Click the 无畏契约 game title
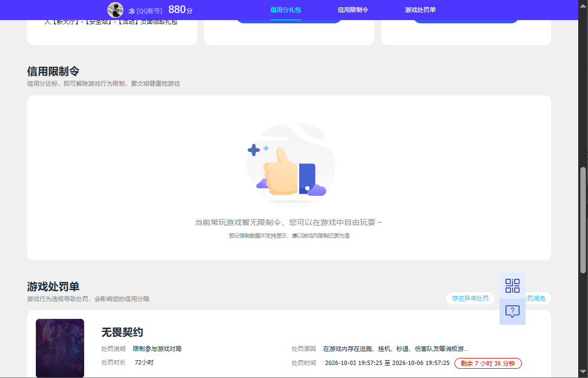The image size is (588, 378). [x=122, y=332]
